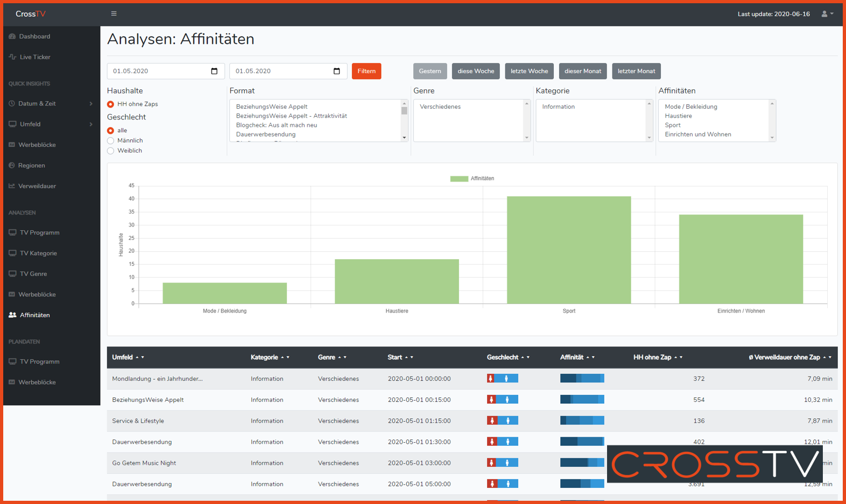Click the orange 'Filtern' button

click(366, 71)
